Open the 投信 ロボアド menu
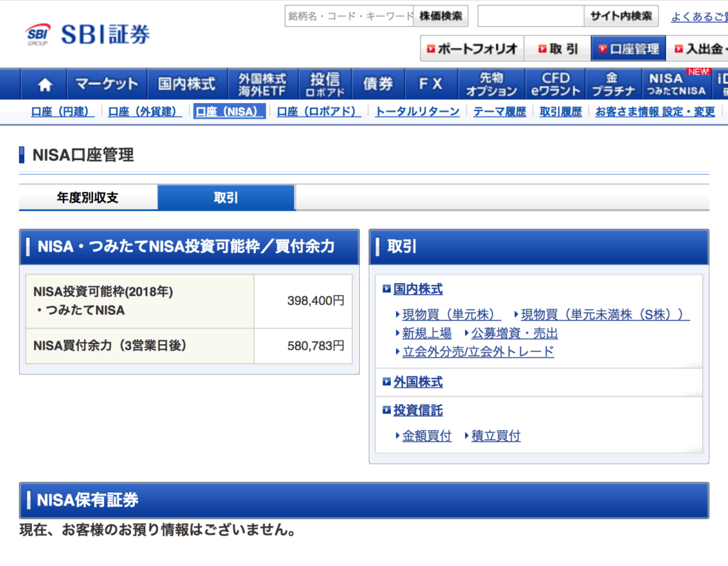This screenshot has width=728, height=566. [325, 84]
